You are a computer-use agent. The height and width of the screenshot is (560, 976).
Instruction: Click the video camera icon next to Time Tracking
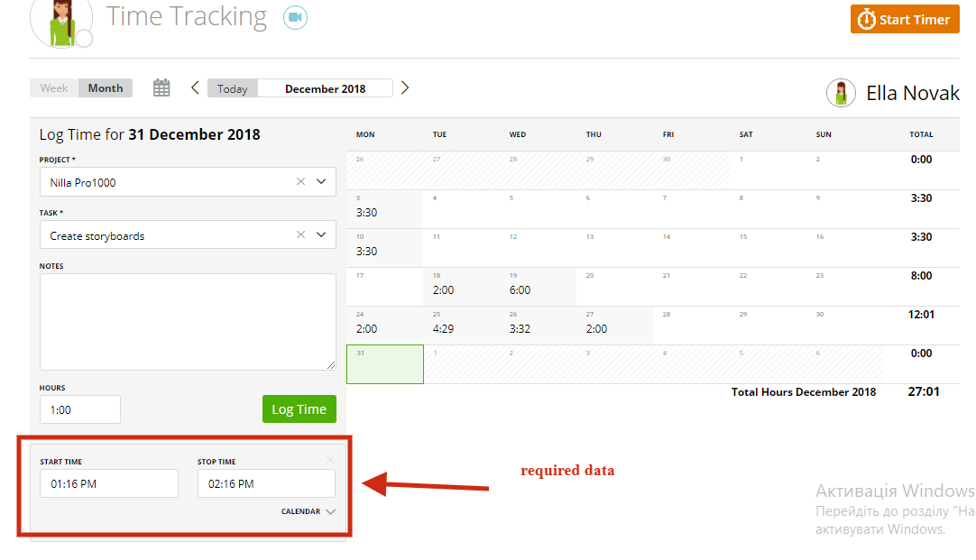pos(294,16)
